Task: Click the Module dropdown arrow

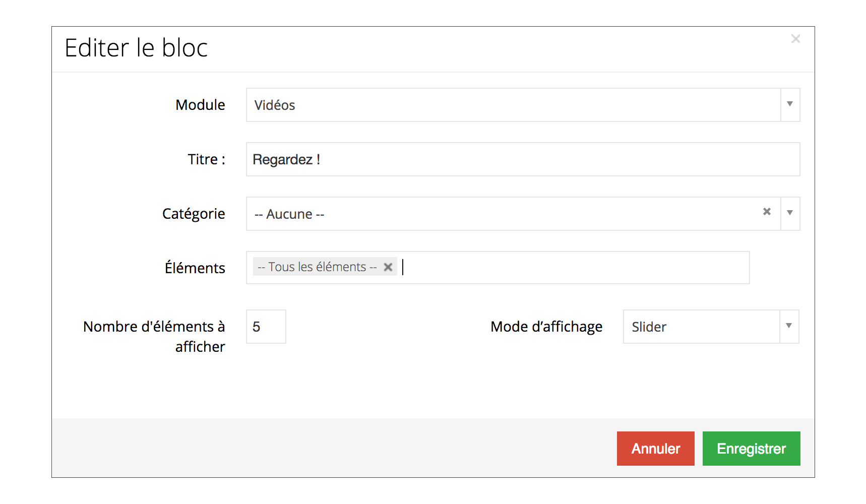Action: (x=790, y=104)
